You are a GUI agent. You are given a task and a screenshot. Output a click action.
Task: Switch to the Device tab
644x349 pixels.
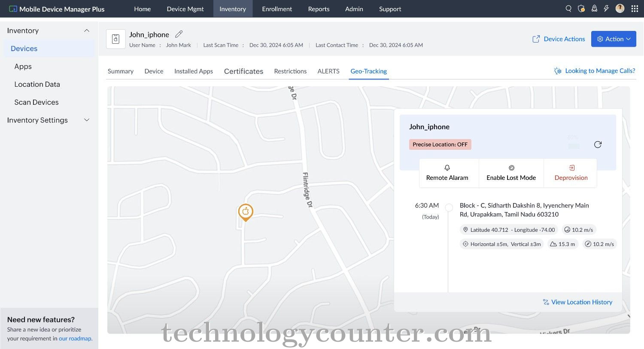[x=154, y=71]
